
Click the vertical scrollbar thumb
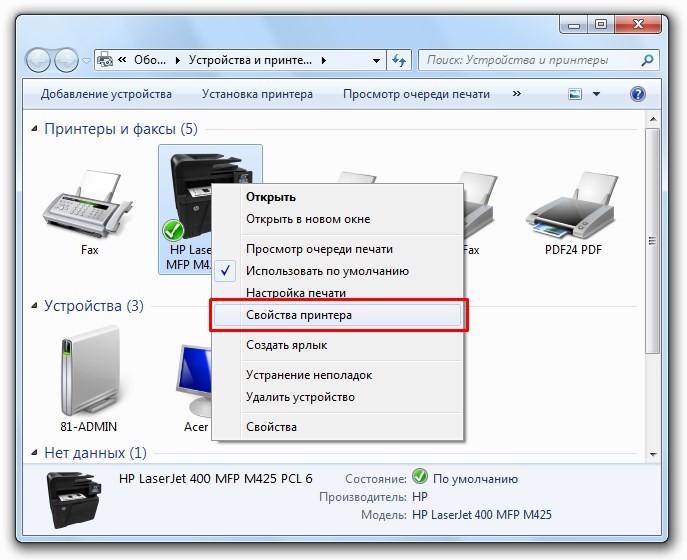(x=653, y=240)
